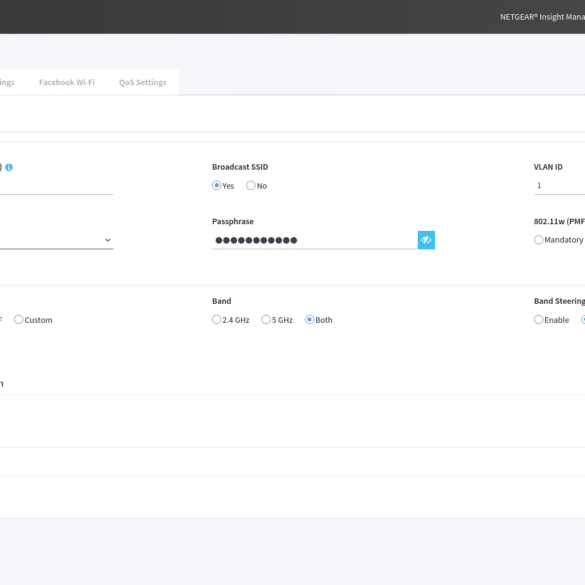The height and width of the screenshot is (585, 585).
Task: Click the NETGEAR Insight header text
Action: (x=542, y=17)
